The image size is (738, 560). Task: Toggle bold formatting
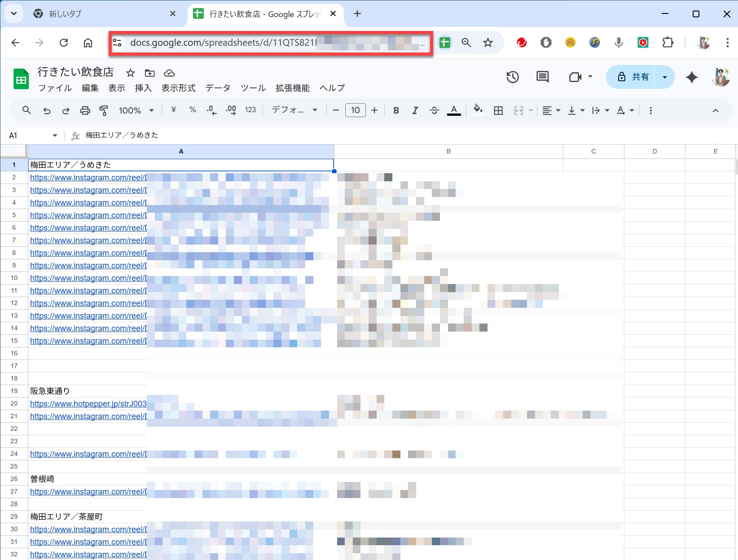click(x=396, y=110)
